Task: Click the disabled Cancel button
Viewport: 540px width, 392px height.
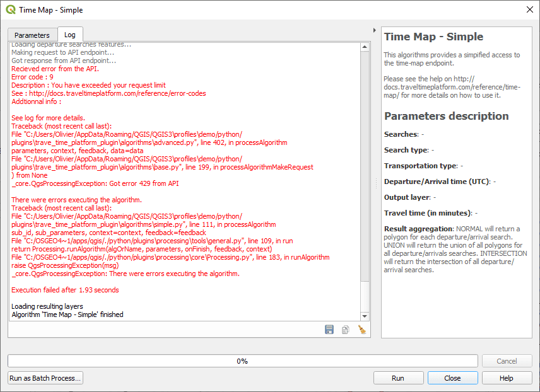Action: 507,360
